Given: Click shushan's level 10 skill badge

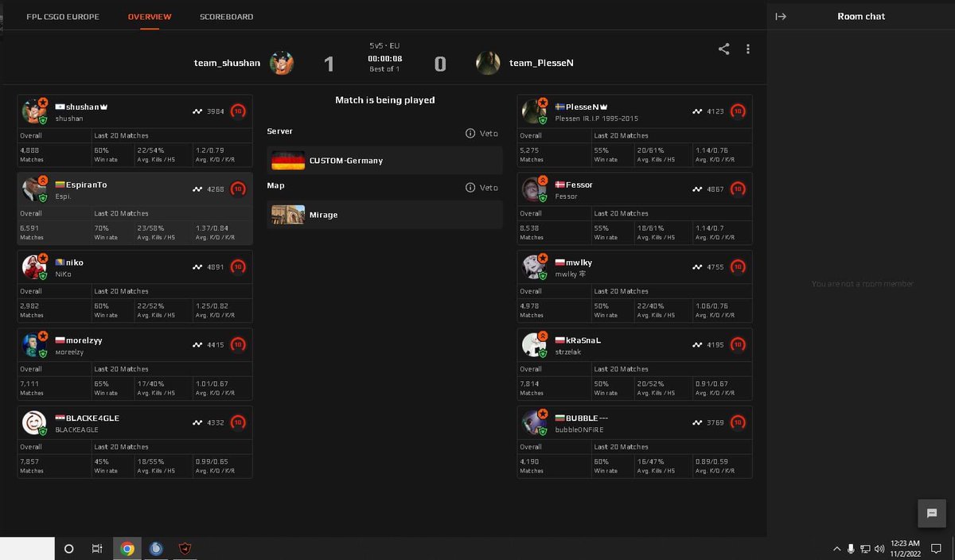Looking at the screenshot, I should (x=238, y=111).
